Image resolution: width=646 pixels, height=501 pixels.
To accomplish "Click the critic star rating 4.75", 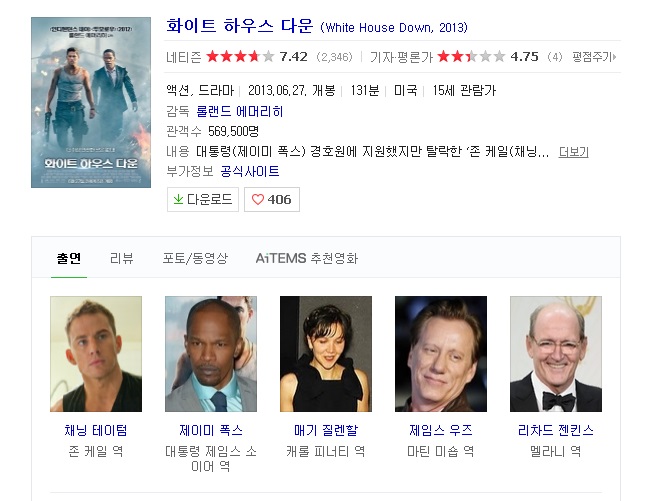I will coord(488,56).
